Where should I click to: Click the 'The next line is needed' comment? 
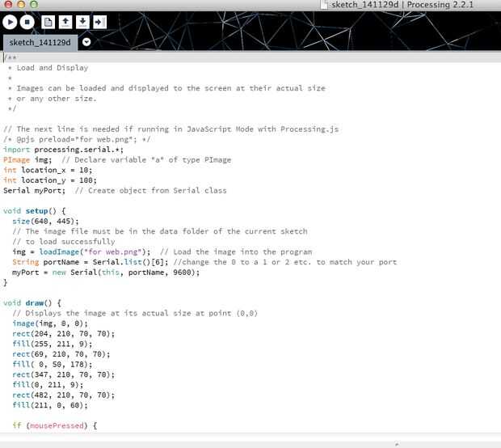(171, 129)
